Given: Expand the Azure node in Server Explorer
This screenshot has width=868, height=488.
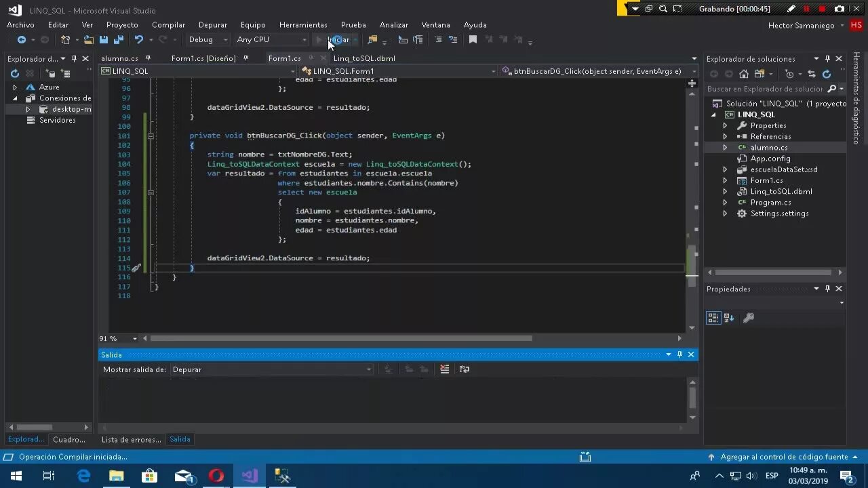Looking at the screenshot, I should tap(15, 87).
